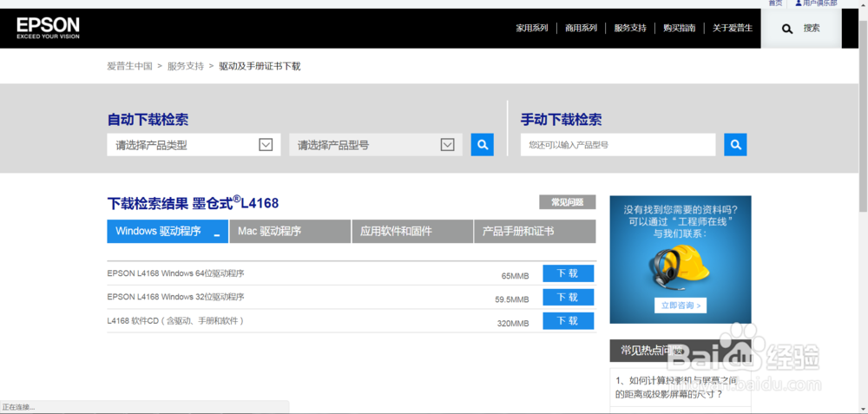The image size is (868, 414).
Task: Open the 服务支持 menu
Action: (x=630, y=29)
